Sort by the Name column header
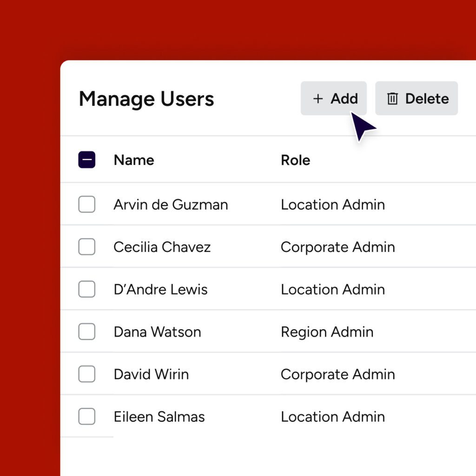Screen dimensions: 476x476 [x=134, y=160]
